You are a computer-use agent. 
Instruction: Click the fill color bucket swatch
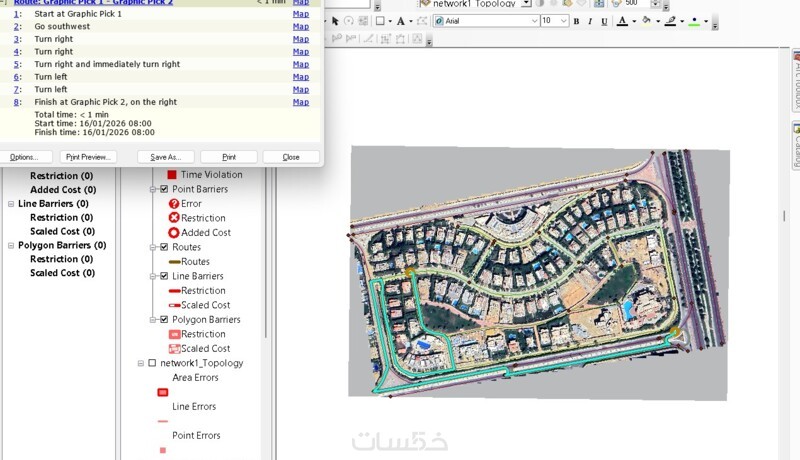tap(646, 21)
